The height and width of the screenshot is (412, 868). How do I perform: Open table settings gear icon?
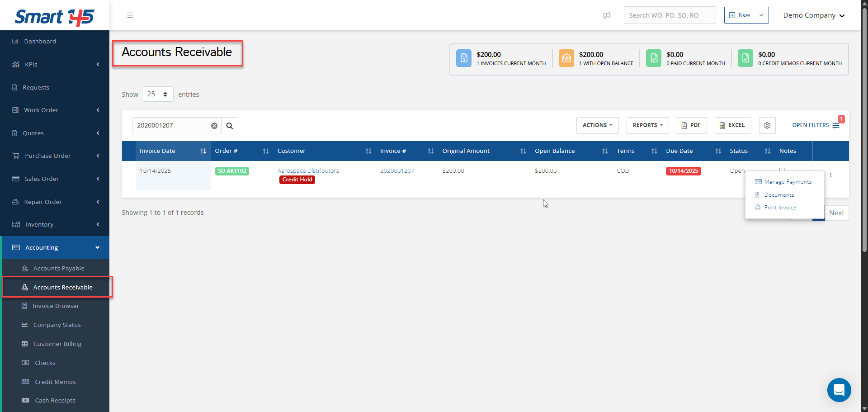pyautogui.click(x=767, y=125)
